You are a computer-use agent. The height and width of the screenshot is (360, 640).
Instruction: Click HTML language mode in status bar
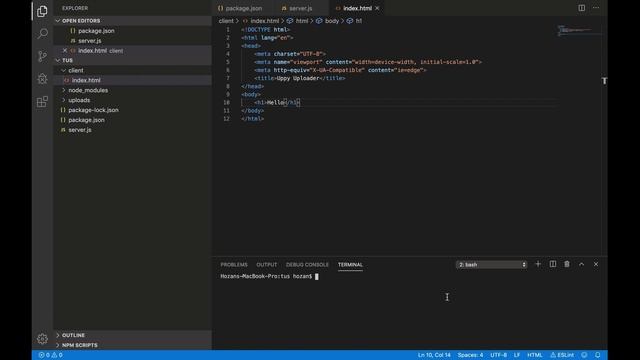(535, 355)
